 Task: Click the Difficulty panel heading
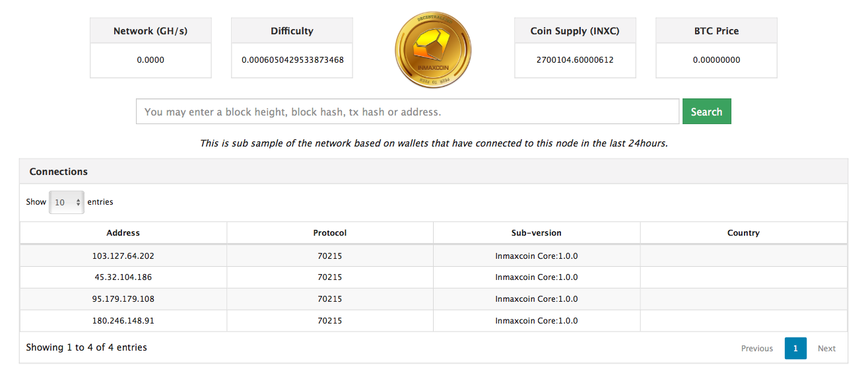[292, 31]
